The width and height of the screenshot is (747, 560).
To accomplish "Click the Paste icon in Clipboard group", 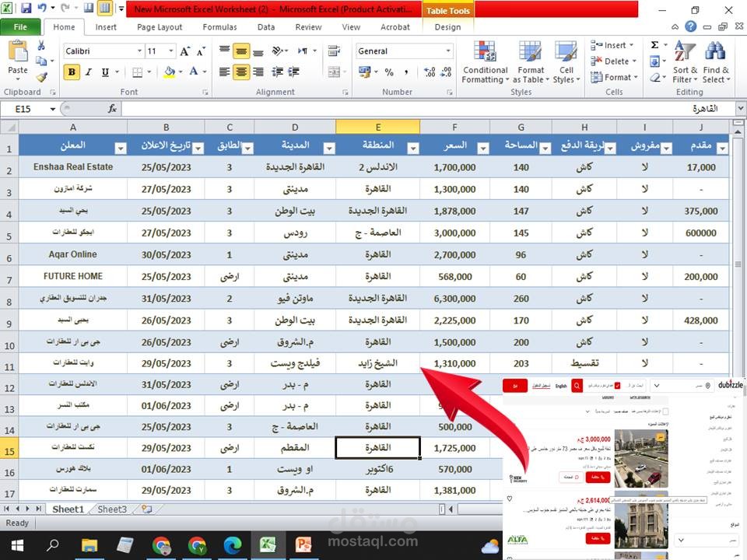I will [x=18, y=51].
